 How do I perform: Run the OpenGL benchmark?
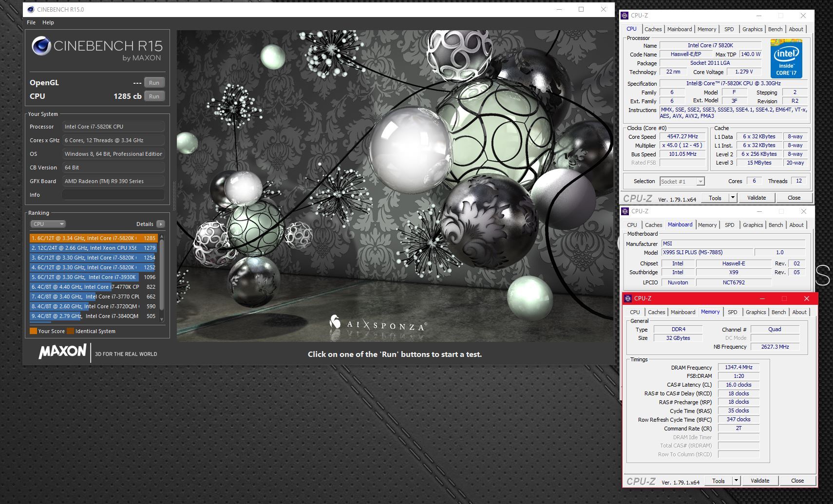click(154, 83)
